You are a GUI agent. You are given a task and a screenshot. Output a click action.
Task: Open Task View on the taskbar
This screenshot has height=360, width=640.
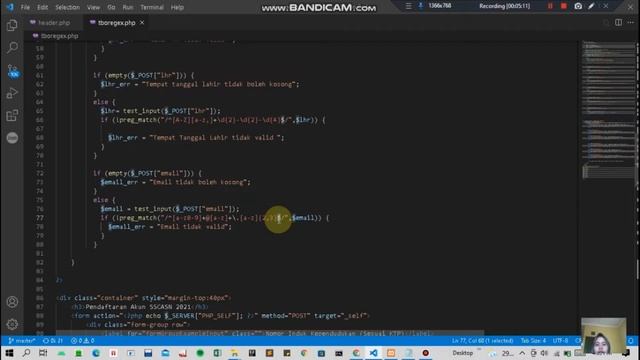click(x=43, y=353)
